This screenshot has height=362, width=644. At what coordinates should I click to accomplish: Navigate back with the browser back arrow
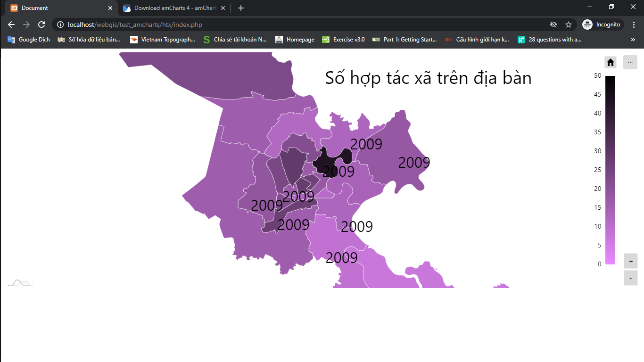[10, 25]
